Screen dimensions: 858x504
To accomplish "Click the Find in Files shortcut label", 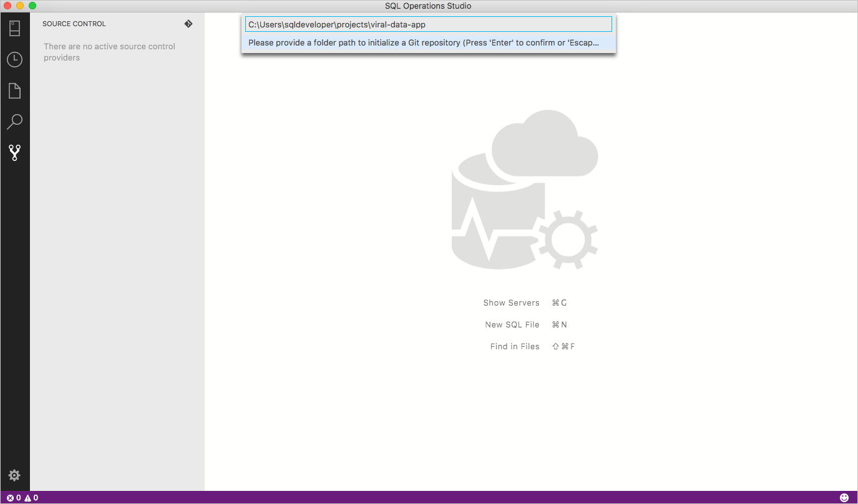I will pyautogui.click(x=515, y=346).
